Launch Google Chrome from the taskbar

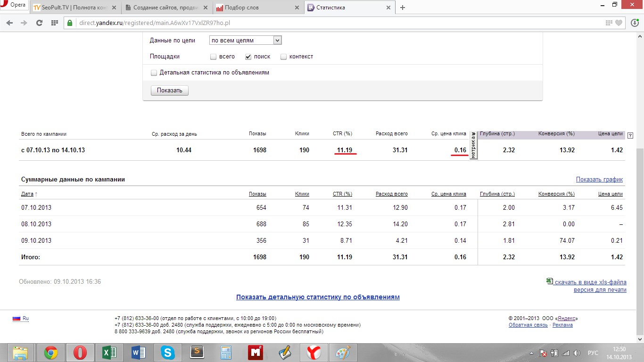pos(50,353)
